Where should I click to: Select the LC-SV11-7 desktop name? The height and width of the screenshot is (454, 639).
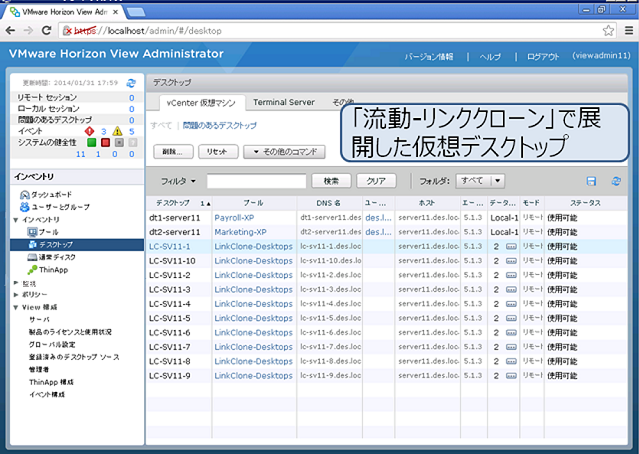pyautogui.click(x=170, y=347)
